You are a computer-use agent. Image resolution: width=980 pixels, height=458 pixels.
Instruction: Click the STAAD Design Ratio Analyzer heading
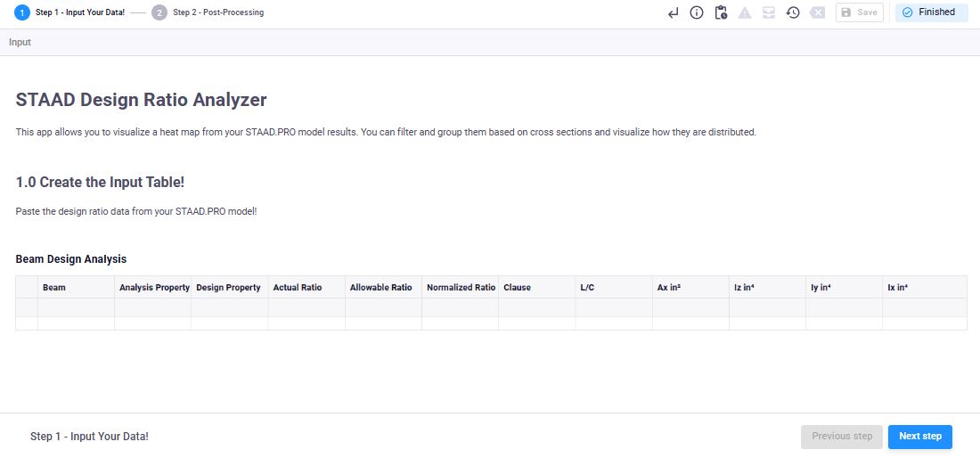pyautogui.click(x=142, y=100)
